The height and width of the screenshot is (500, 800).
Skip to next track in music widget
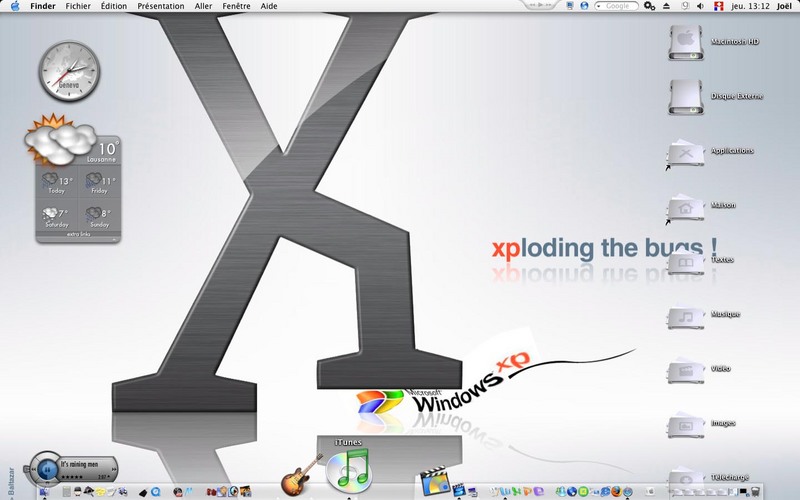click(114, 469)
